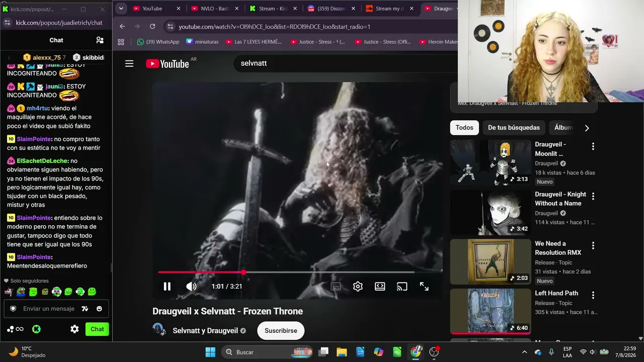
Task: Open Task View on the taskbar
Action: click(x=324, y=352)
